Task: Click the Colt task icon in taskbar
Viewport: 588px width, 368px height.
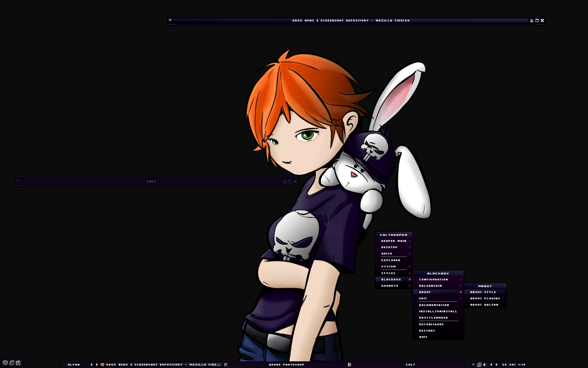Action: tap(349, 364)
